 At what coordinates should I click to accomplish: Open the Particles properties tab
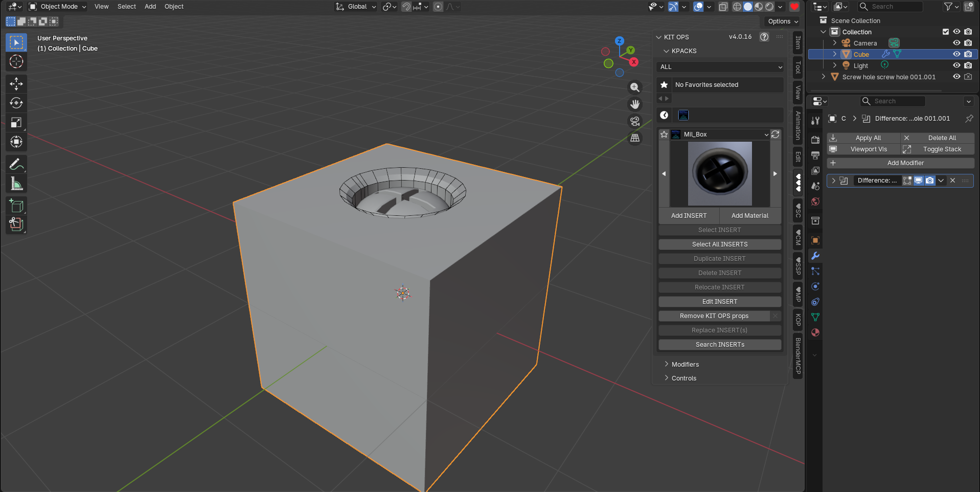[x=815, y=271]
